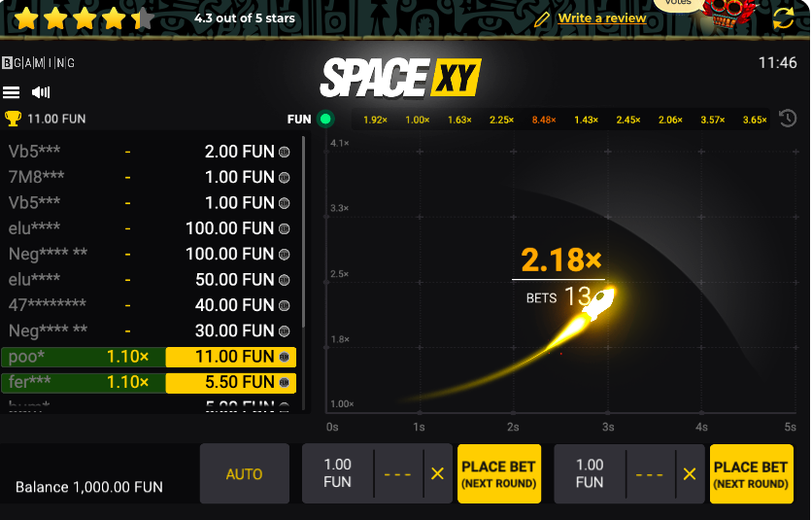Click coin icon beside 11.00 FUN bet
Image resolution: width=812 pixels, height=520 pixels.
tap(285, 357)
